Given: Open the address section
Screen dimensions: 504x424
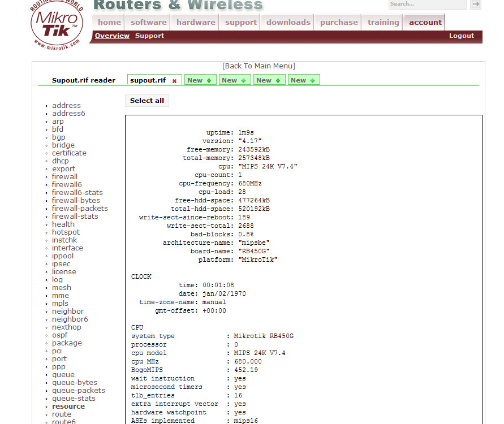Looking at the screenshot, I should [x=67, y=105].
